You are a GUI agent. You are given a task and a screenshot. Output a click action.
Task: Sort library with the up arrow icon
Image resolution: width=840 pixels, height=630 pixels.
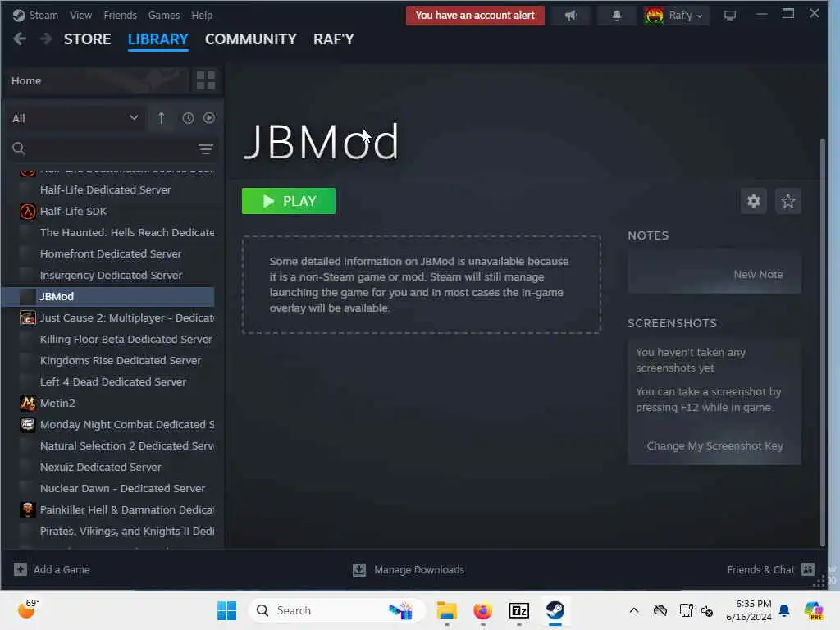tap(162, 118)
